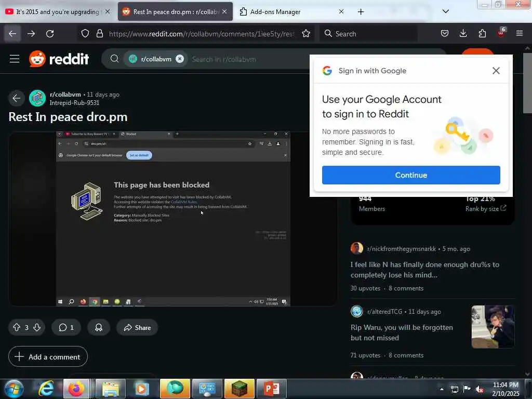Open Intrepid-Rub-9531 user profile

pyautogui.click(x=75, y=102)
